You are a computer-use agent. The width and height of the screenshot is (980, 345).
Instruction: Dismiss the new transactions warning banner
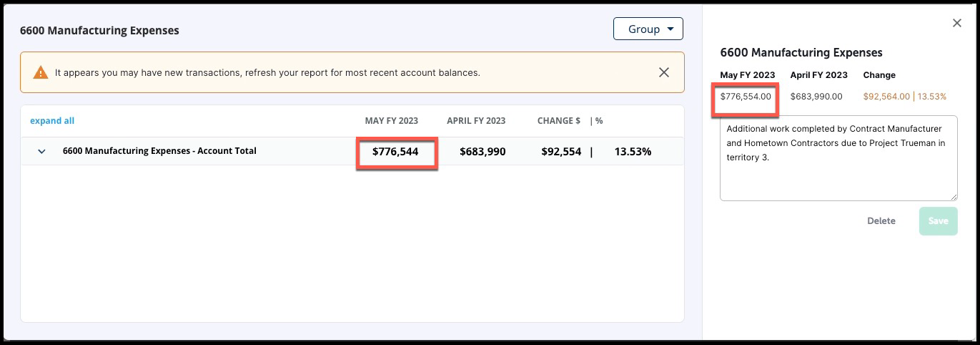[664, 72]
